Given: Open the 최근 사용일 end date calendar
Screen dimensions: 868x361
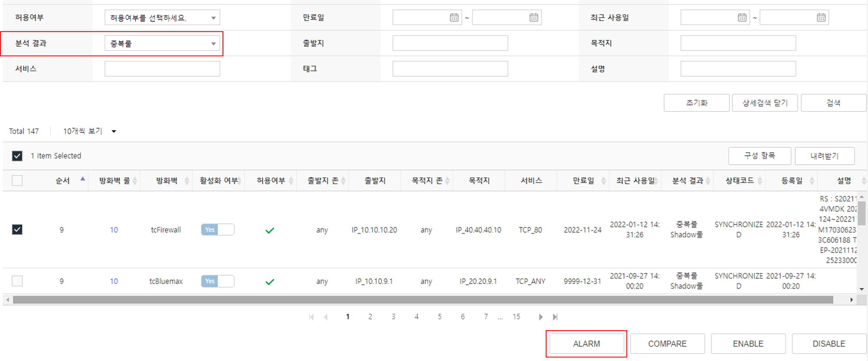Looking at the screenshot, I should [821, 17].
